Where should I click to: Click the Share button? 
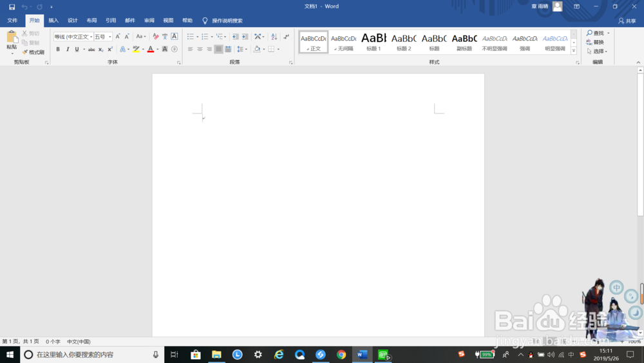point(627,21)
